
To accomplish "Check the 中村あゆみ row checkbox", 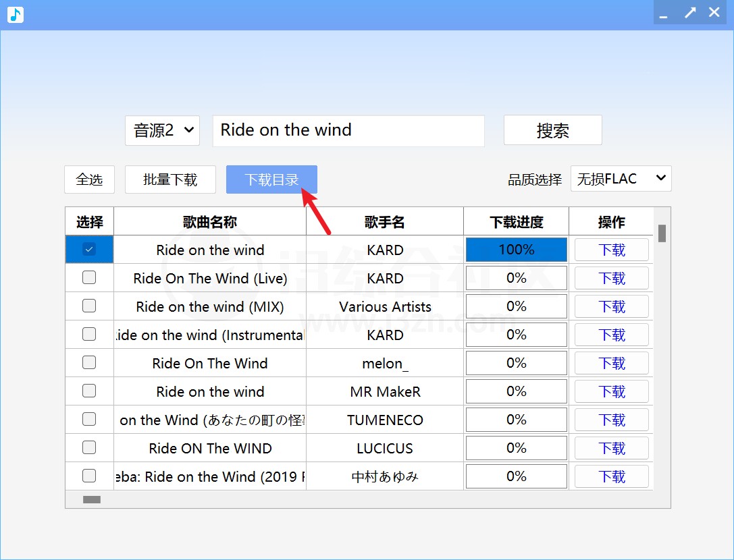I will pos(89,476).
